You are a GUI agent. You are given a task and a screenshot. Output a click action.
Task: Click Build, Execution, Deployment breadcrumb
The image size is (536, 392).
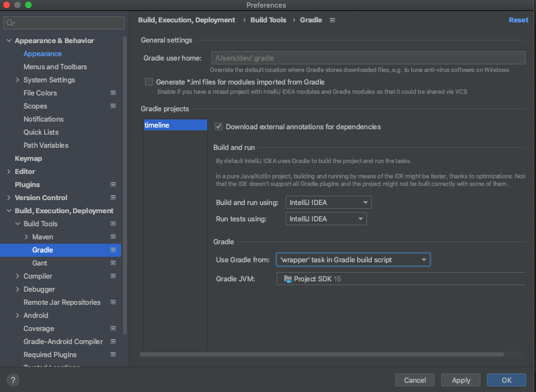pyautogui.click(x=186, y=20)
